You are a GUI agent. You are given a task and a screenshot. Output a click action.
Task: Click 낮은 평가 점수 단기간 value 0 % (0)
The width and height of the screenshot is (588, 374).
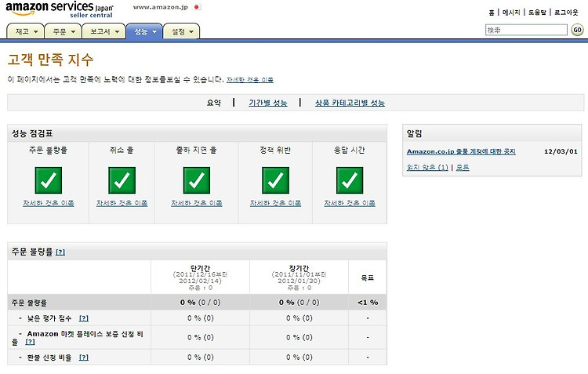(x=200, y=318)
